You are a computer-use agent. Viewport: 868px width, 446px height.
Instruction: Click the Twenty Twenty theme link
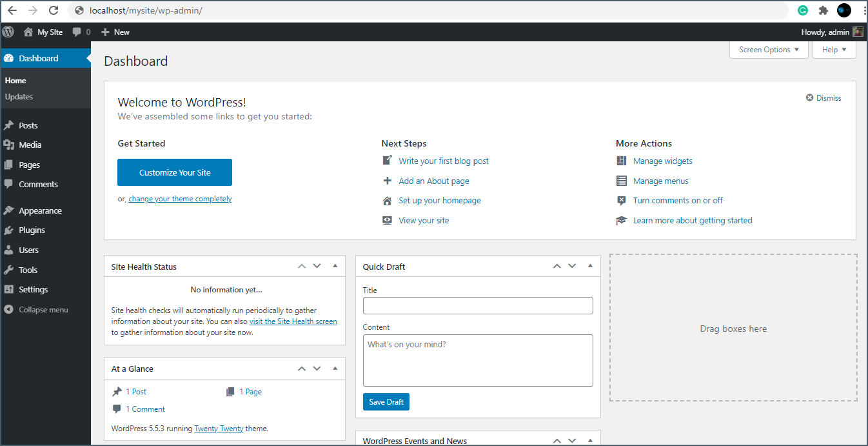pos(219,429)
